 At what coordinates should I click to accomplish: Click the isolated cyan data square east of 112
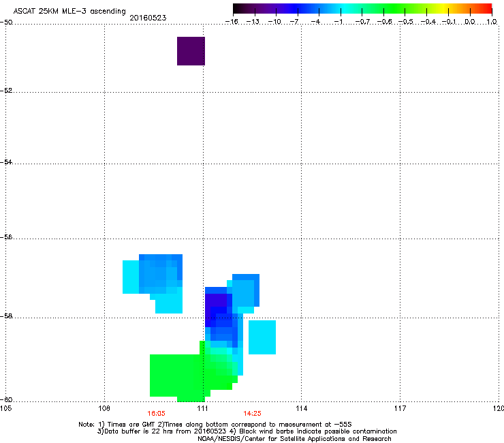(x=262, y=337)
